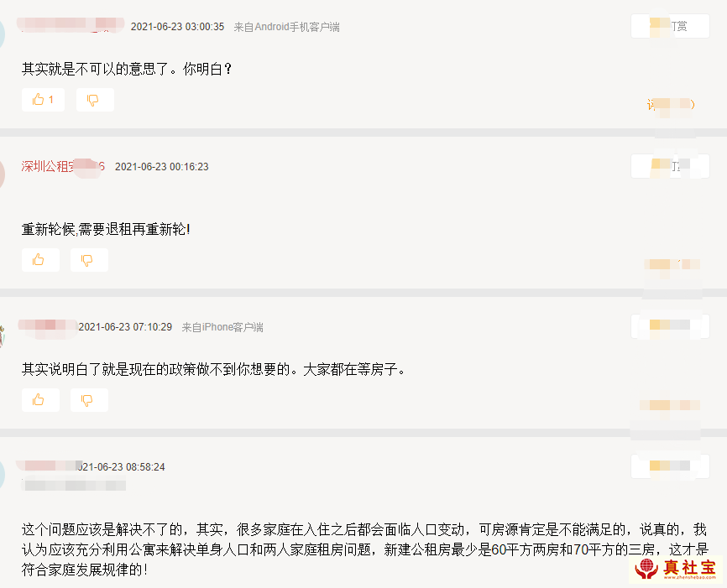Click the reply link on 深圳公租 comment
The width and height of the screenshot is (727, 588).
click(x=672, y=264)
